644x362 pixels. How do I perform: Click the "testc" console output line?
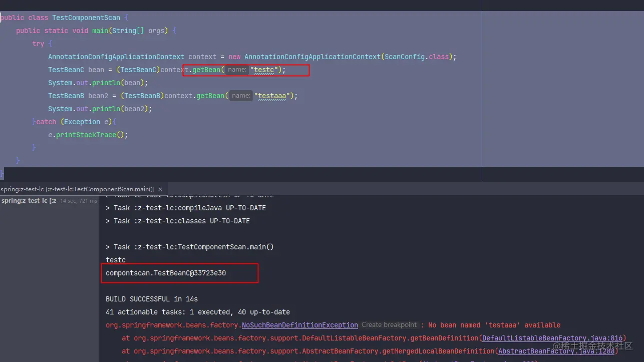(116, 260)
